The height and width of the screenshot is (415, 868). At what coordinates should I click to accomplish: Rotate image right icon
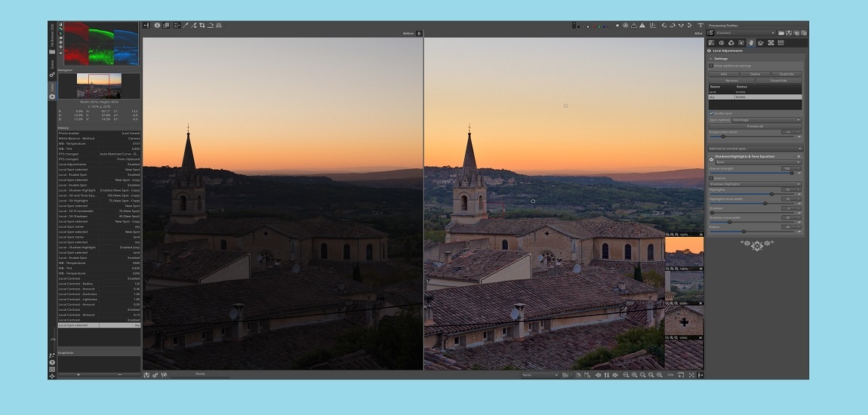(x=673, y=26)
